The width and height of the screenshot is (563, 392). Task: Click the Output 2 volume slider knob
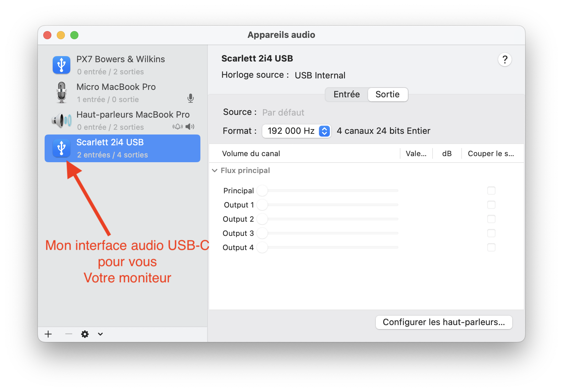point(262,219)
